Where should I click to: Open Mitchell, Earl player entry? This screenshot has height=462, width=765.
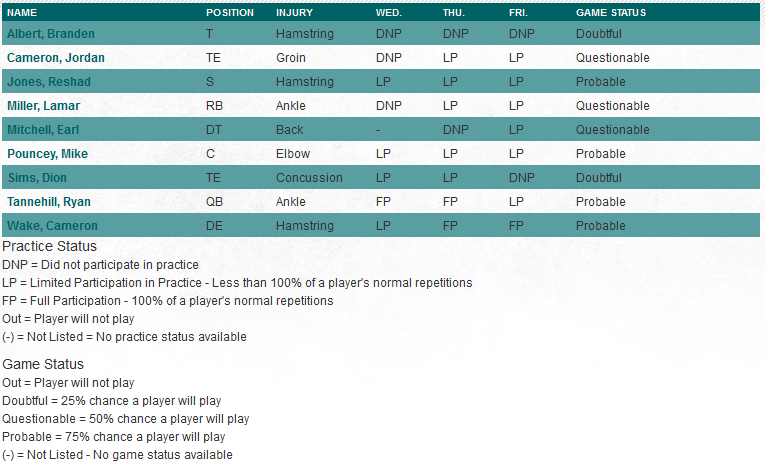click(43, 130)
